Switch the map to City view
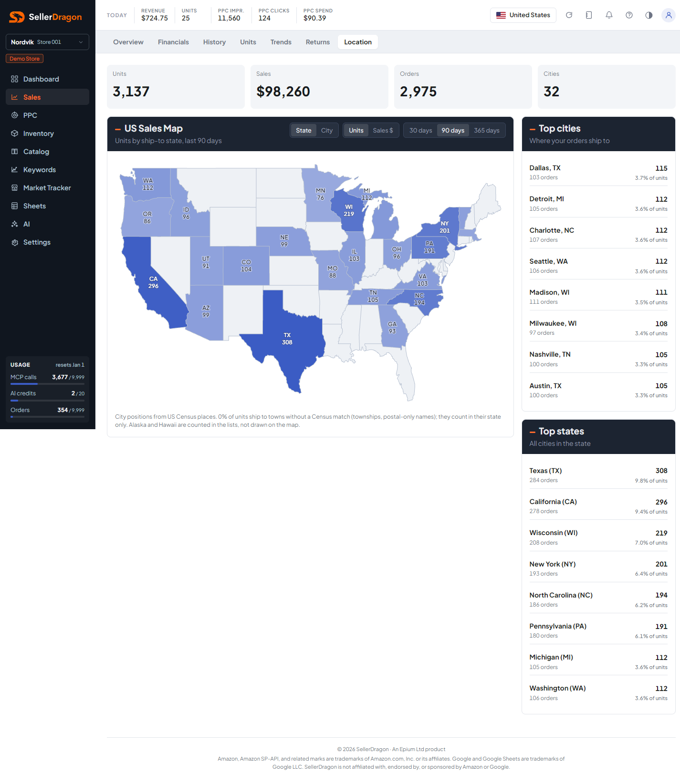The image size is (680, 784). tap(327, 131)
